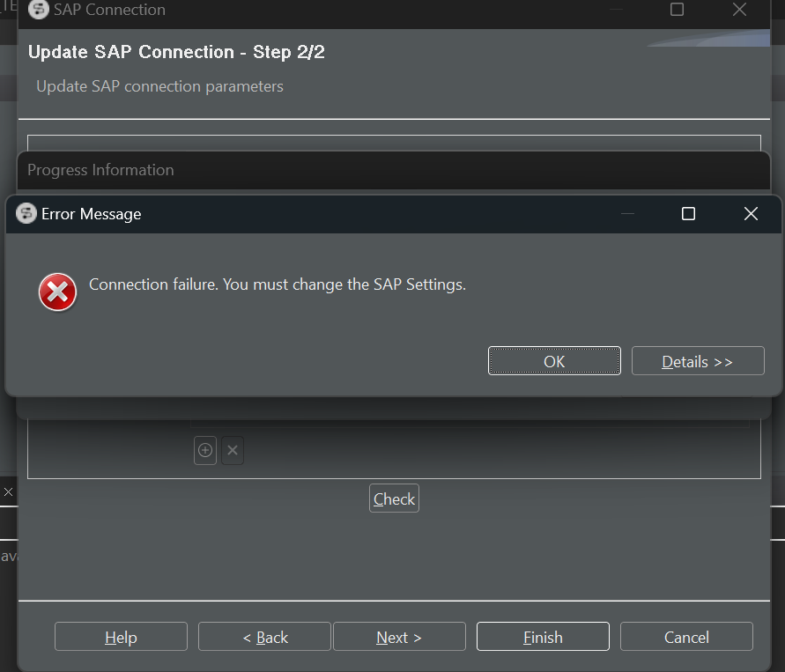Viewport: 785px width, 672px height.
Task: Expand error info with Details >> button
Action: pos(697,361)
